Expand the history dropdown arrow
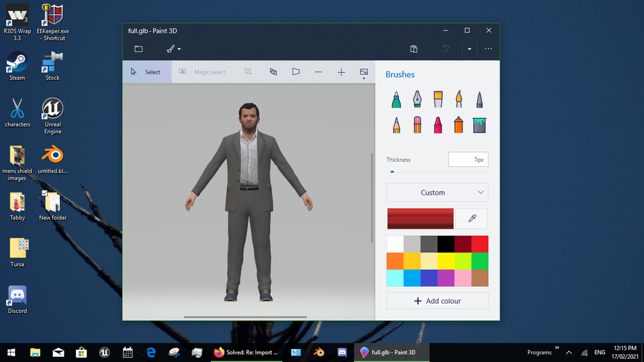Image resolution: width=644 pixels, height=362 pixels. coord(469,49)
